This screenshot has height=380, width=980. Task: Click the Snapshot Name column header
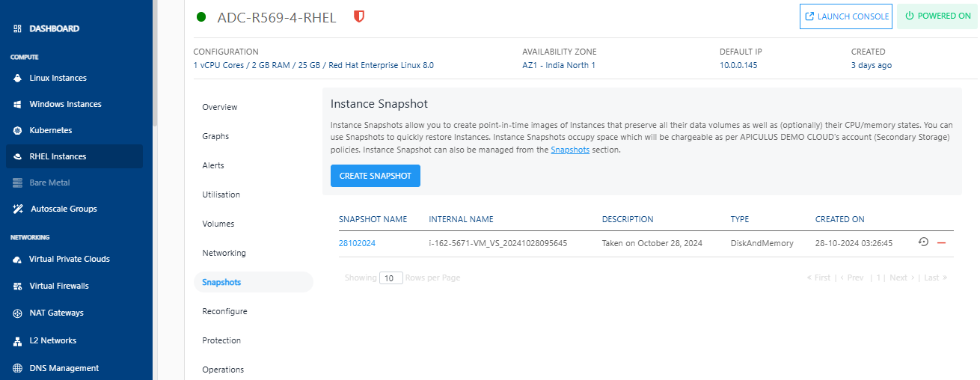pyautogui.click(x=373, y=219)
